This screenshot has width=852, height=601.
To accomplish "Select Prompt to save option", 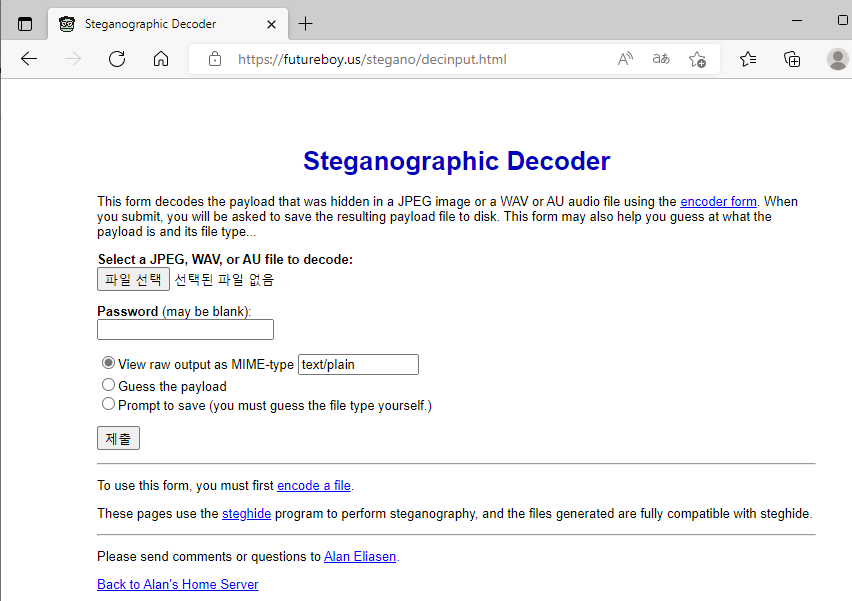I will pyautogui.click(x=108, y=404).
